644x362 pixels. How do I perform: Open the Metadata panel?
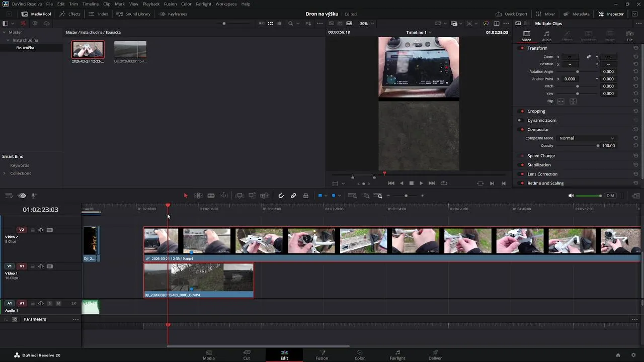577,14
